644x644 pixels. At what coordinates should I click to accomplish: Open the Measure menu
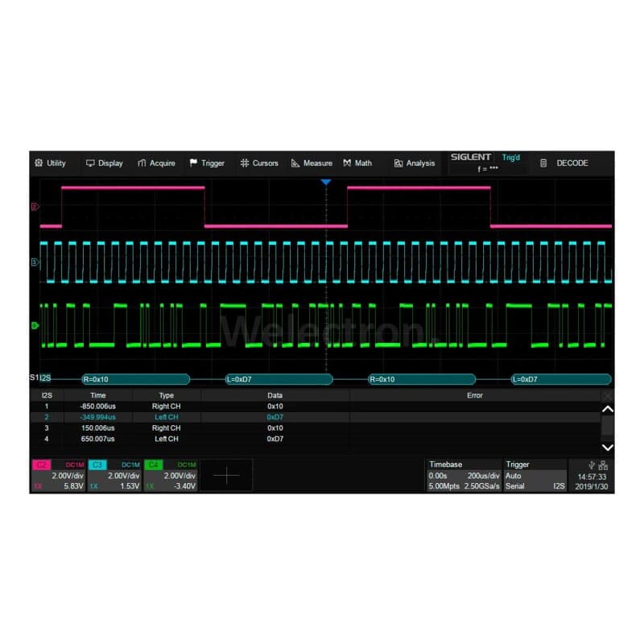312,163
